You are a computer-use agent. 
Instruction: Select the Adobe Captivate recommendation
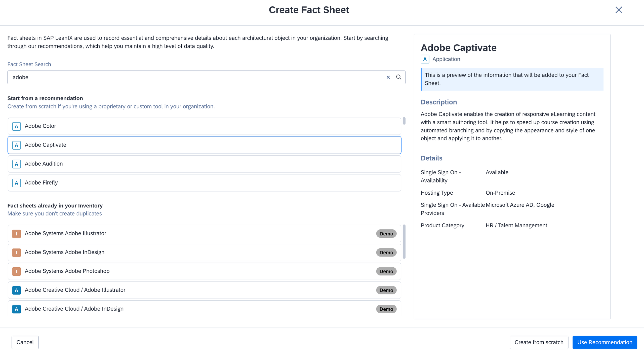204,145
